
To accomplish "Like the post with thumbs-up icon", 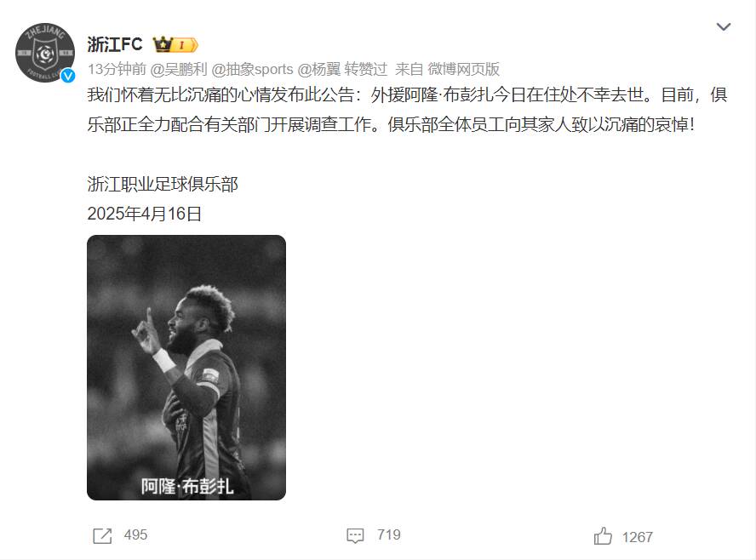I will tap(603, 536).
